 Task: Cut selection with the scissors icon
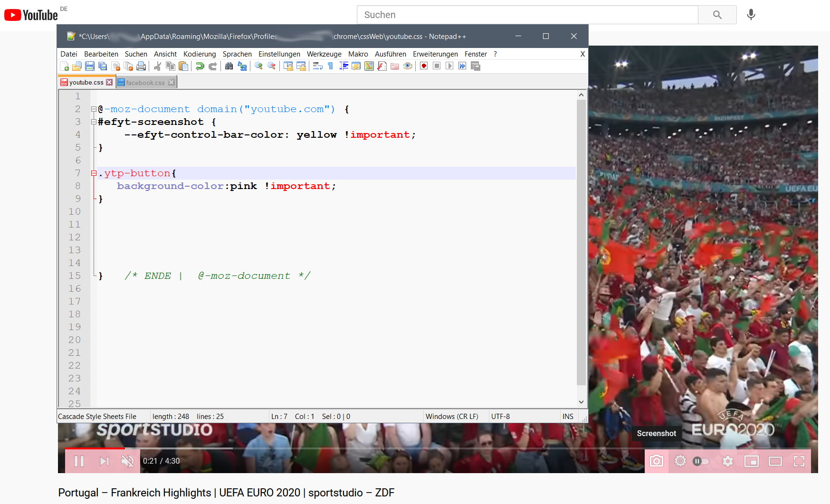158,66
